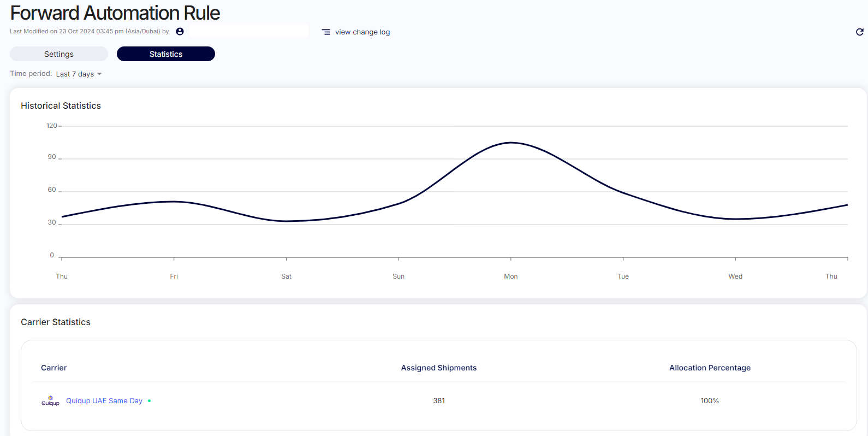
Task: Switch to the Settings tab
Action: pos(59,54)
